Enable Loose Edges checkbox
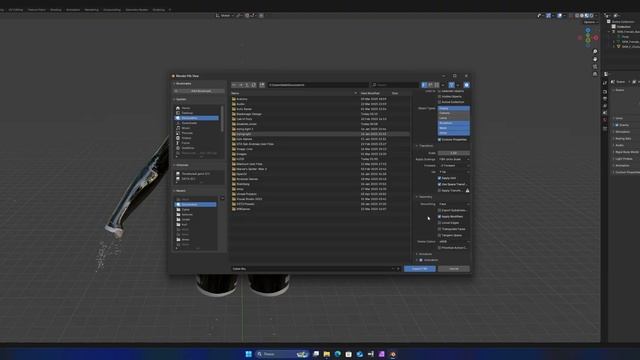Viewport: 640px width, 360px height. pyautogui.click(x=440, y=223)
